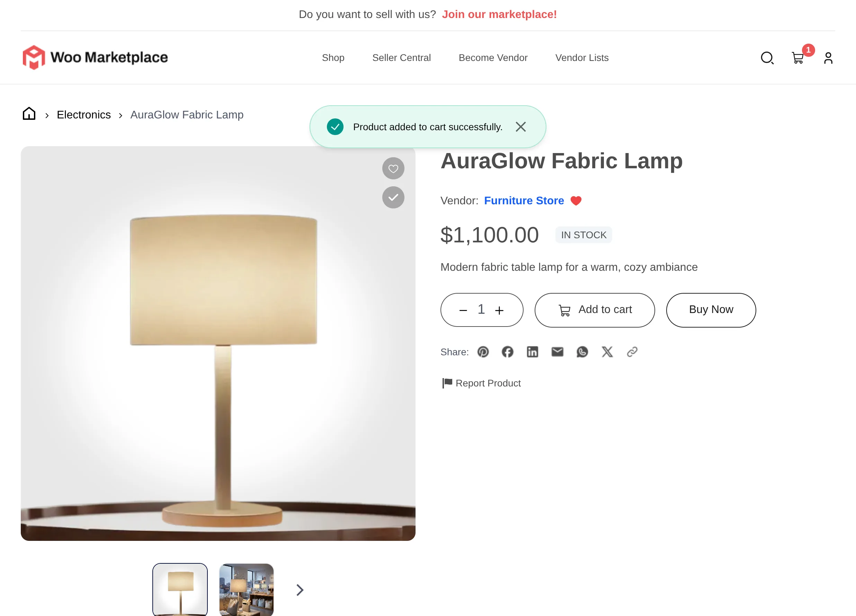This screenshot has height=616, width=856.
Task: Open the Vendor Lists menu
Action: [582, 58]
